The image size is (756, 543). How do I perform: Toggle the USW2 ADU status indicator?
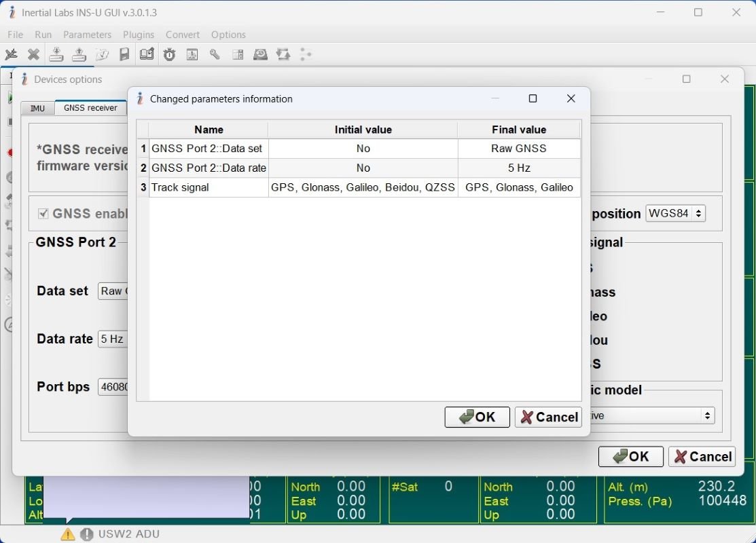click(x=88, y=534)
